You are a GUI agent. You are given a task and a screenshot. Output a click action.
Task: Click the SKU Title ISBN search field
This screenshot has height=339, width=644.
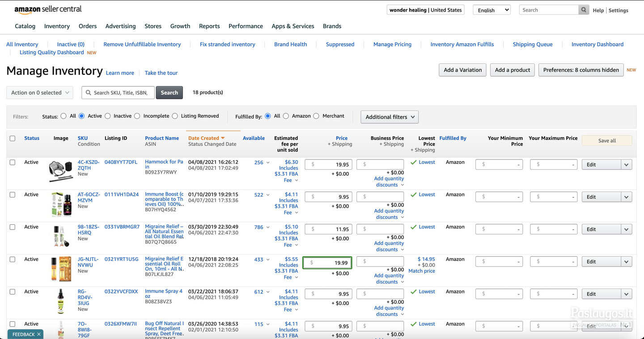point(118,92)
